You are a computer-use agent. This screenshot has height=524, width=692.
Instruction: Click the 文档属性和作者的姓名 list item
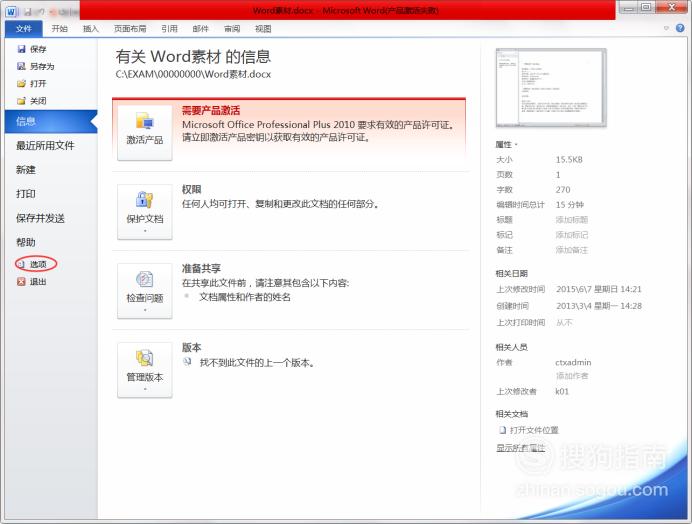point(245,297)
